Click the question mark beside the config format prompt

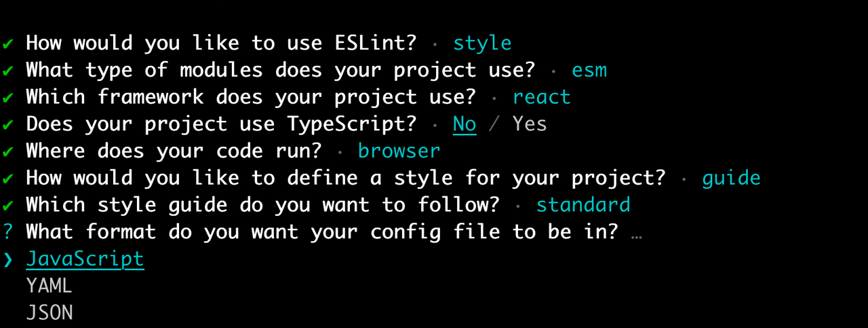(x=7, y=232)
